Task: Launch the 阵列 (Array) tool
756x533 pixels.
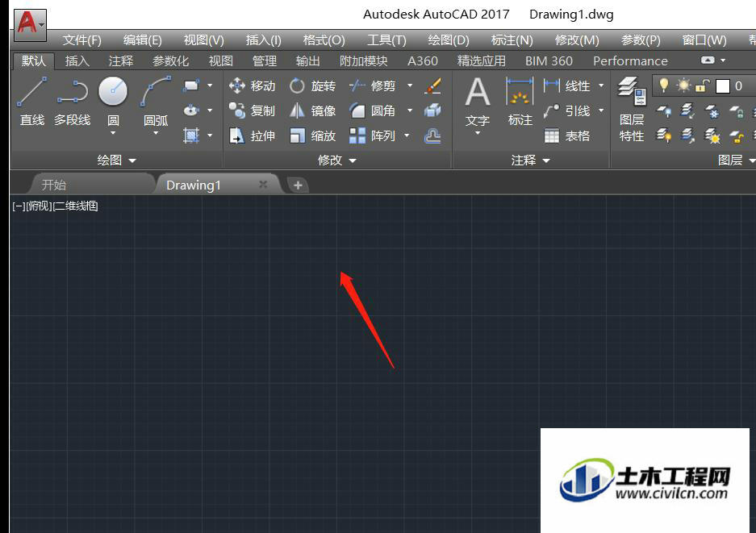Action: tap(372, 136)
